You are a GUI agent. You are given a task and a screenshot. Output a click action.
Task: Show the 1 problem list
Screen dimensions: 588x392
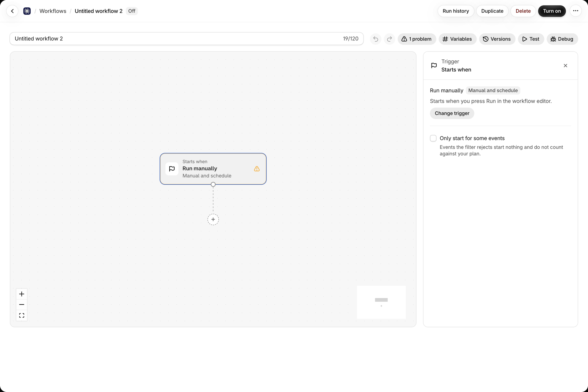point(417,39)
